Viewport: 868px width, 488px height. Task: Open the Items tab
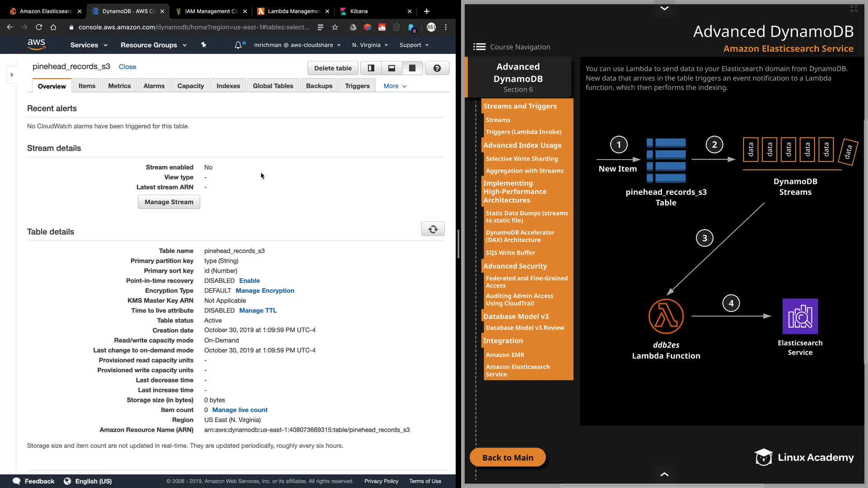point(87,86)
